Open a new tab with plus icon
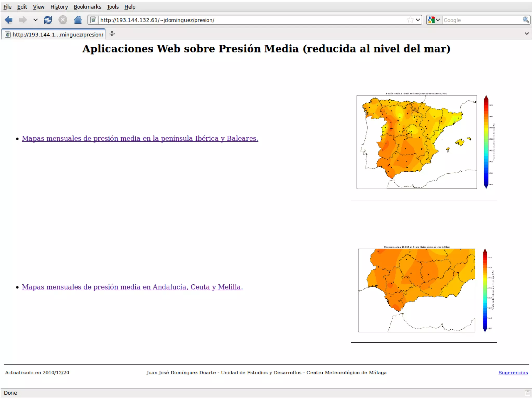This screenshot has height=399, width=532. coord(112,34)
